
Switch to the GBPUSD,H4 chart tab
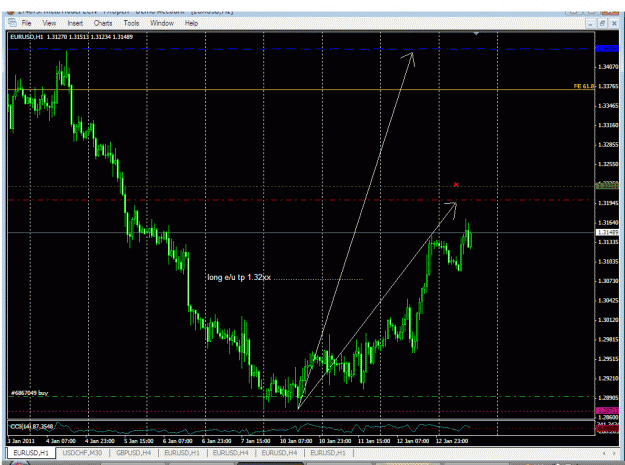[x=134, y=453]
